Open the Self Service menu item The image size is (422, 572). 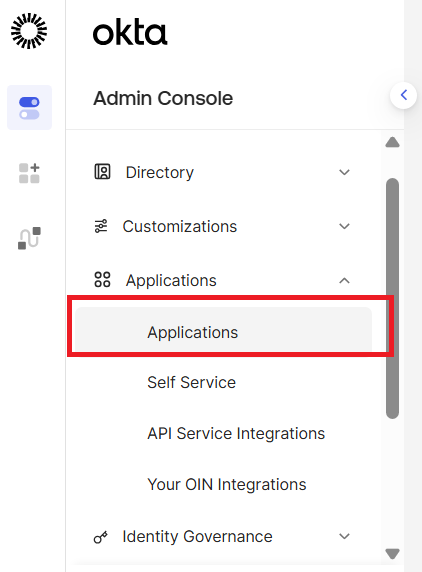point(191,382)
